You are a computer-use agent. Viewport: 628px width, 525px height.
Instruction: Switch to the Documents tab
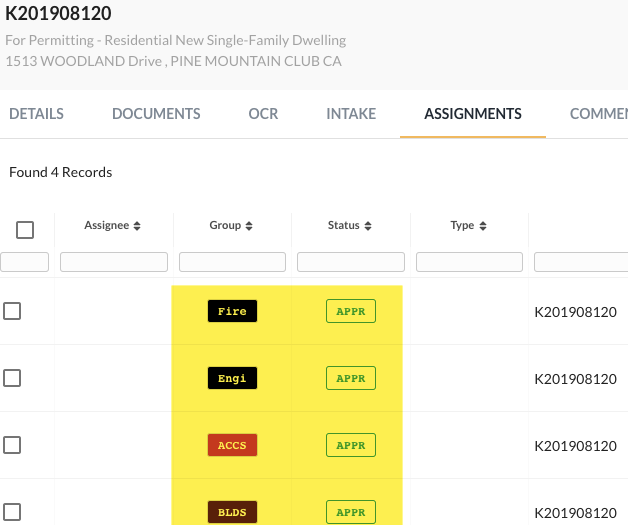[156, 114]
